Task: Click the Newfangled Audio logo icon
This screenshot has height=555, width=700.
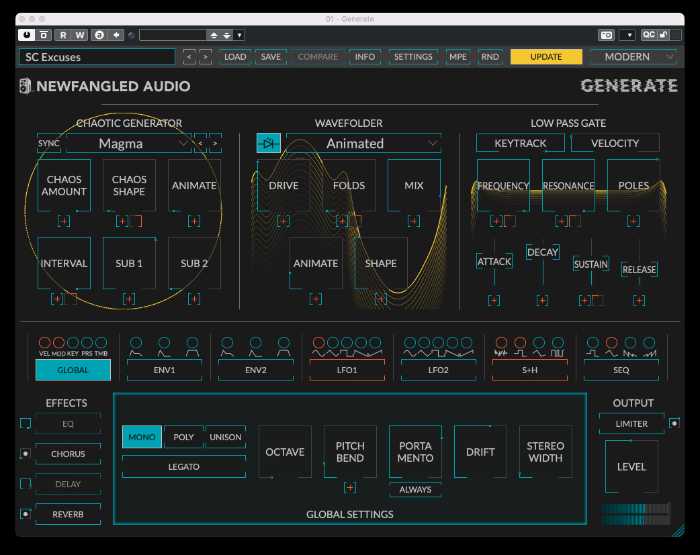Action: tap(25, 86)
